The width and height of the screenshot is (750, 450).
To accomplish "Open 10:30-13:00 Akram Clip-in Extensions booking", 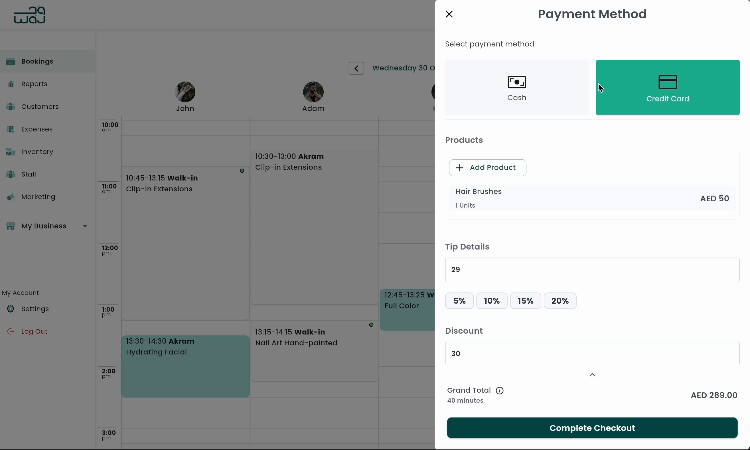I will tap(314, 228).
